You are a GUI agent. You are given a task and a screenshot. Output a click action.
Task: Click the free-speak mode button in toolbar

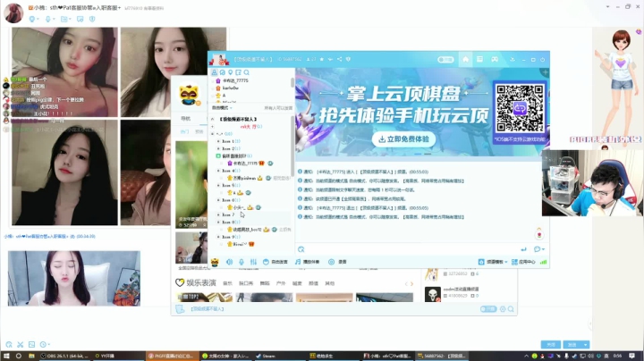pyautogui.click(x=275, y=262)
